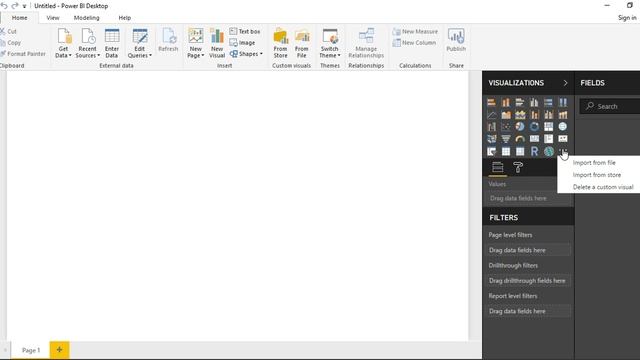Viewport: 640px width, 360px height.
Task: Select the Donut chart visual
Action: click(x=534, y=127)
